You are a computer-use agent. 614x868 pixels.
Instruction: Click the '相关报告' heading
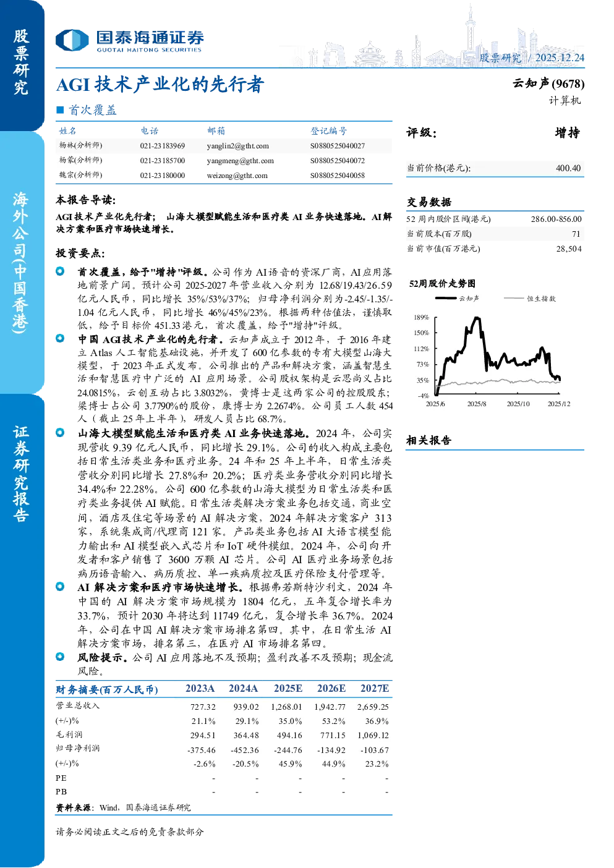pos(429,441)
